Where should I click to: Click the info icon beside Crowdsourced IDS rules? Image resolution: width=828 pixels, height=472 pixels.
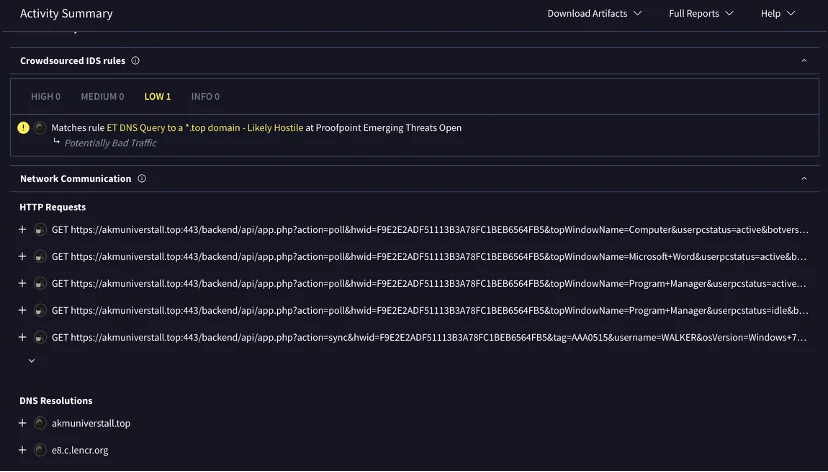[x=135, y=61]
